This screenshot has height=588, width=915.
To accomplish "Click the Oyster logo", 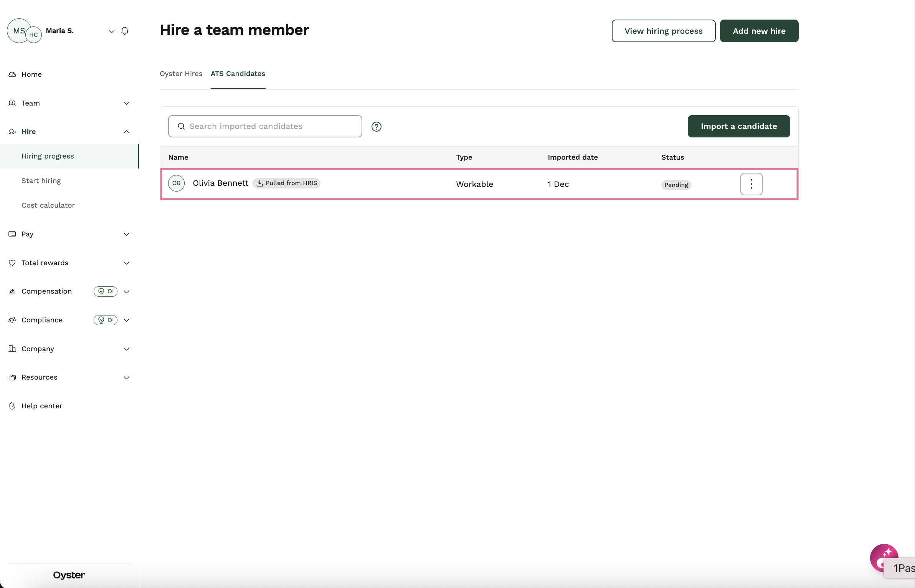I will click(x=69, y=575).
